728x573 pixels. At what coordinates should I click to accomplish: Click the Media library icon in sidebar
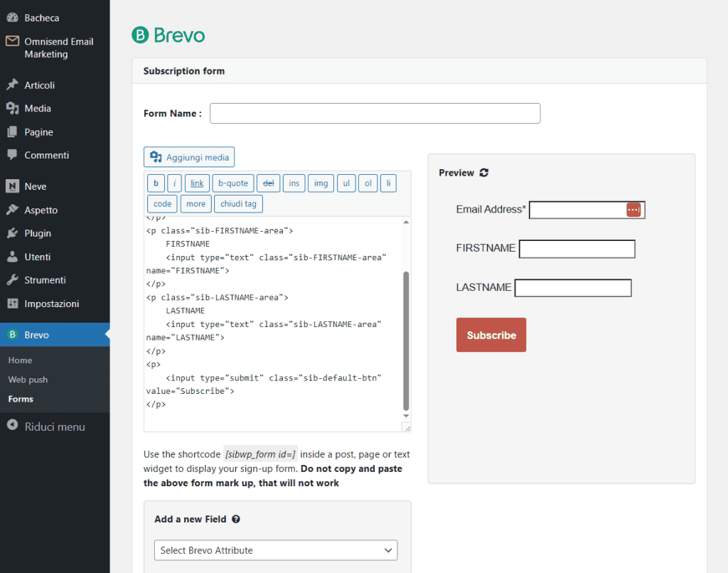13,108
